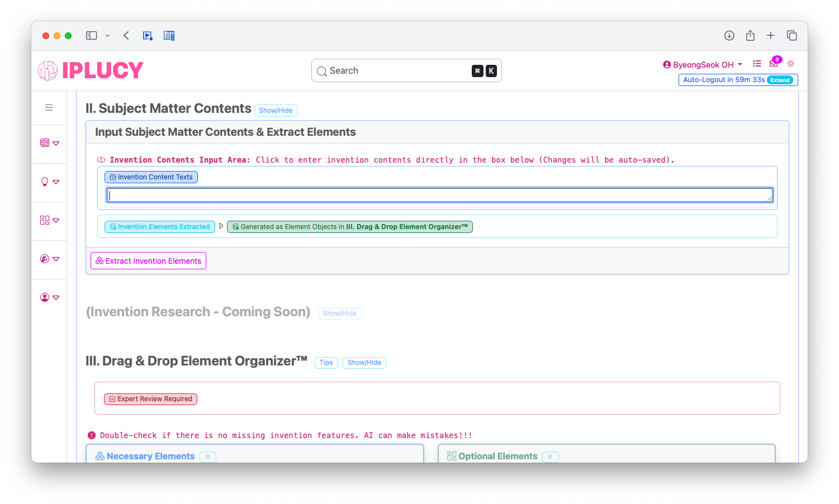The width and height of the screenshot is (839, 504).
Task: Click the brain icon beside Invention Contents
Action: (x=101, y=160)
